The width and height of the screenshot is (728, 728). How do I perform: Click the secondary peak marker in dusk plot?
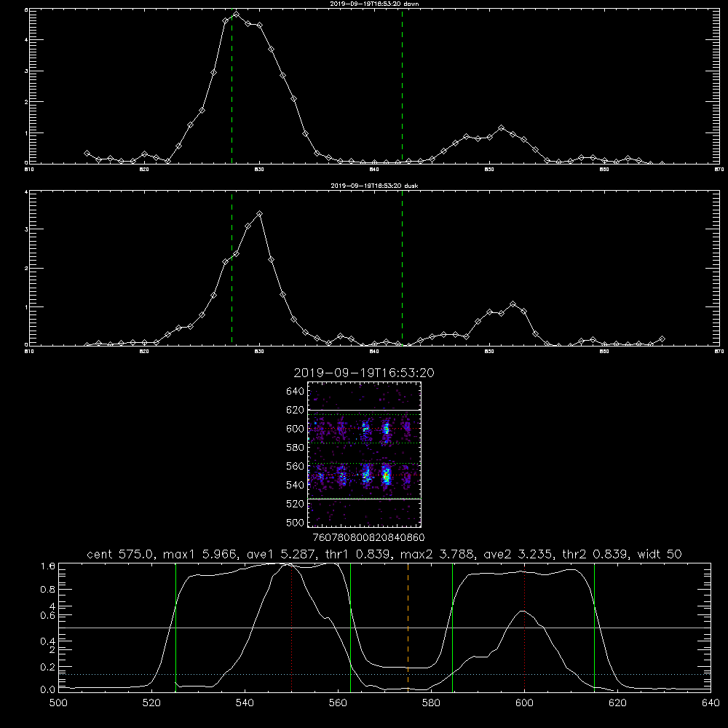(x=513, y=304)
